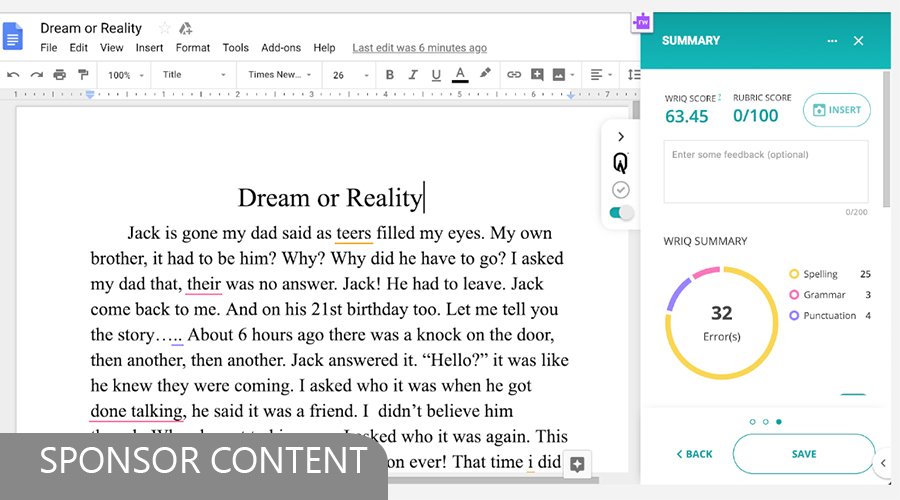Activate the paint format tool
Viewport: 900px width, 500px height.
tap(83, 75)
